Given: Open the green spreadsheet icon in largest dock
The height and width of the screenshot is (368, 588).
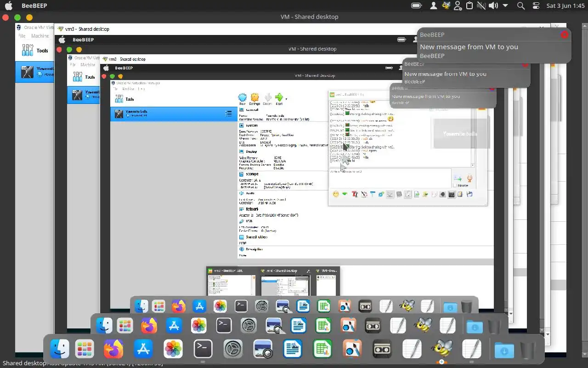Looking at the screenshot, I should coord(322,349).
